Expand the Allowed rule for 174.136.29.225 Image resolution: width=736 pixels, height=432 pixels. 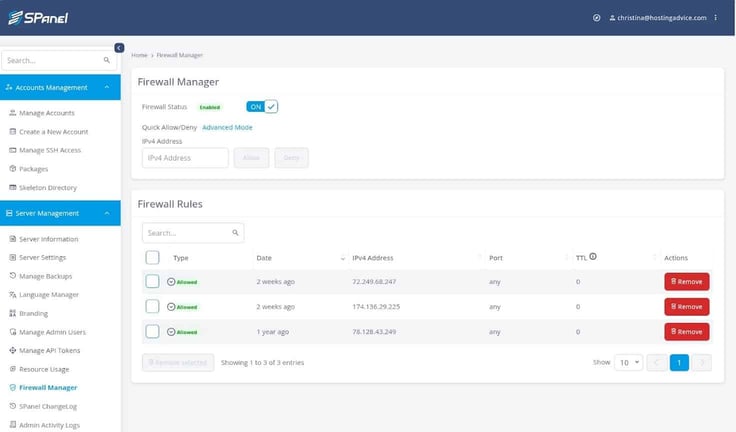(x=171, y=307)
